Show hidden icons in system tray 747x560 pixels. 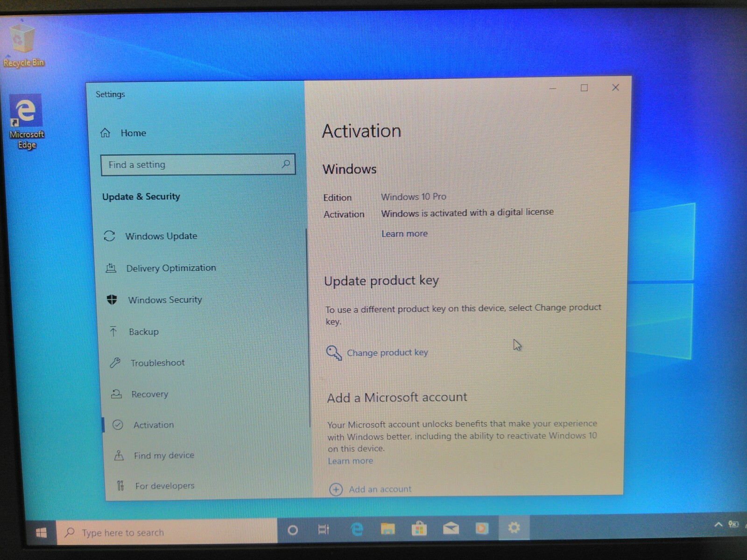click(x=719, y=525)
